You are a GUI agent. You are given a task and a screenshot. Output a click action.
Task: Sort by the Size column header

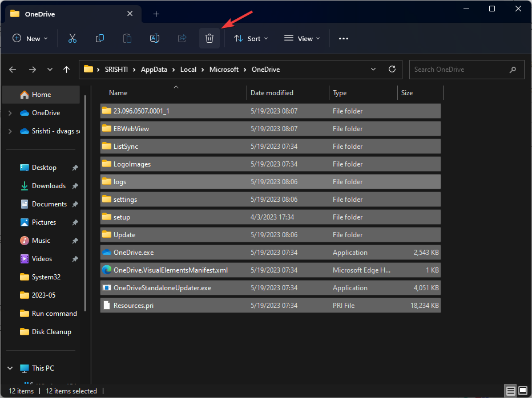[420, 92]
